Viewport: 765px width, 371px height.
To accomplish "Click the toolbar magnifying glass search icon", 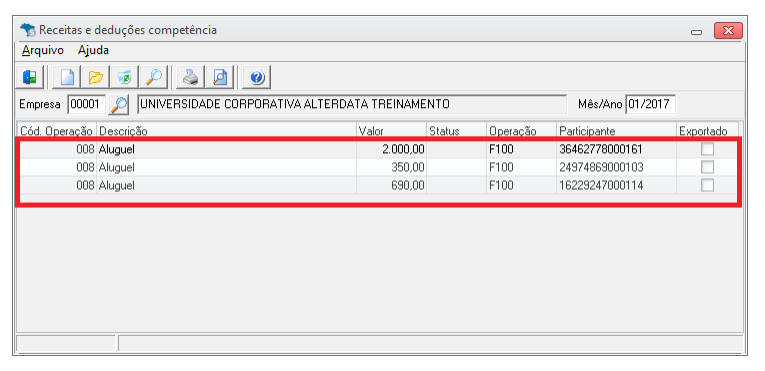I will coord(154,77).
